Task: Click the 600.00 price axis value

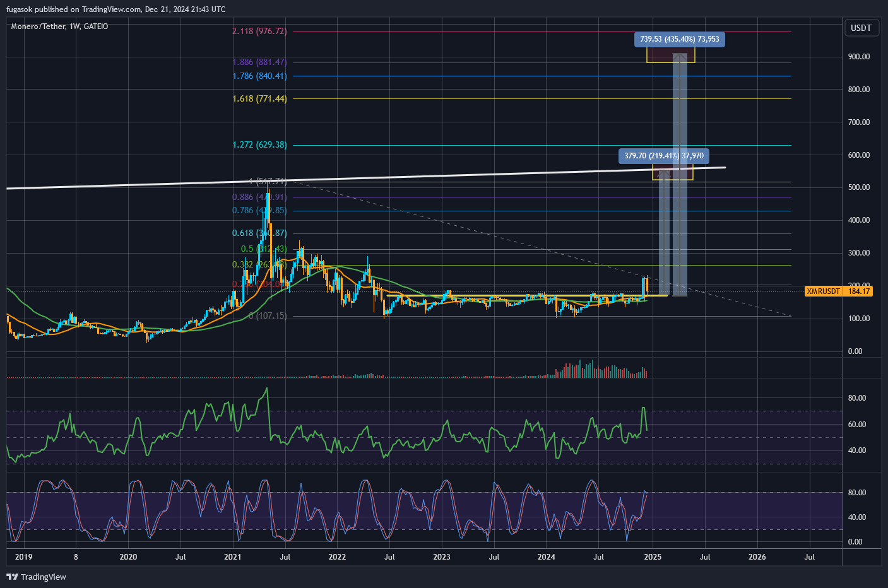Action: (859, 155)
